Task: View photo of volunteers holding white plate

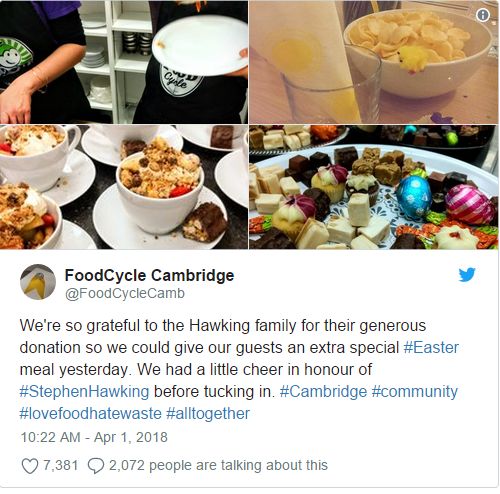Action: (124, 62)
